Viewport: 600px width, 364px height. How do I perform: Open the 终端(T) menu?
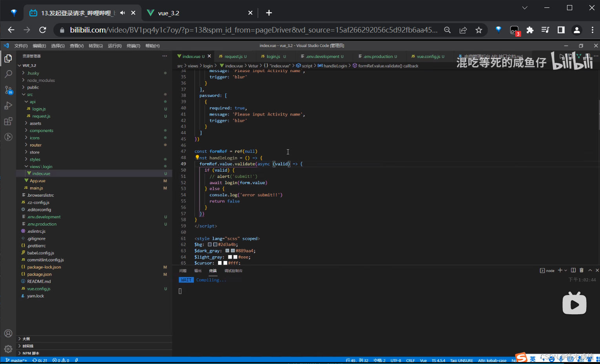(x=133, y=46)
